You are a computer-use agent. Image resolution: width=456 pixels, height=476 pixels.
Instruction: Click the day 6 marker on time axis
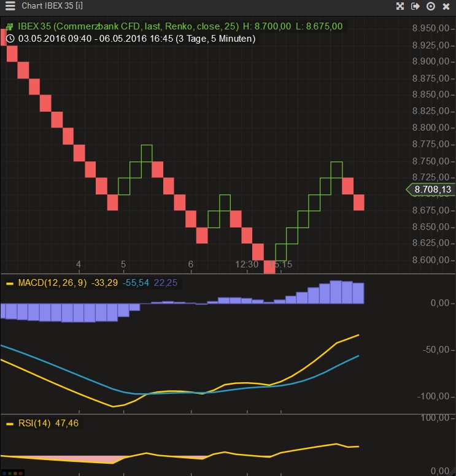pos(191,264)
